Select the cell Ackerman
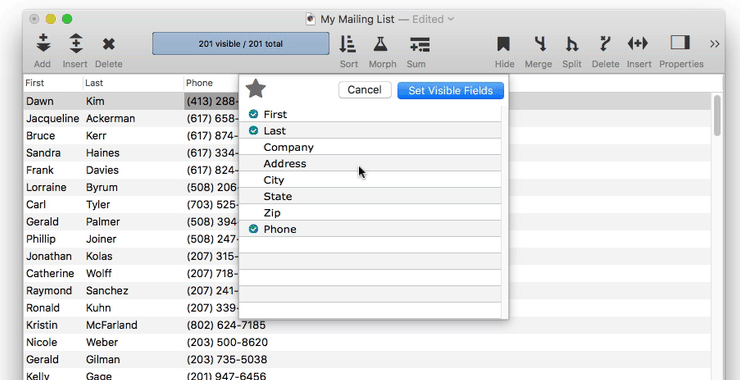 [110, 118]
